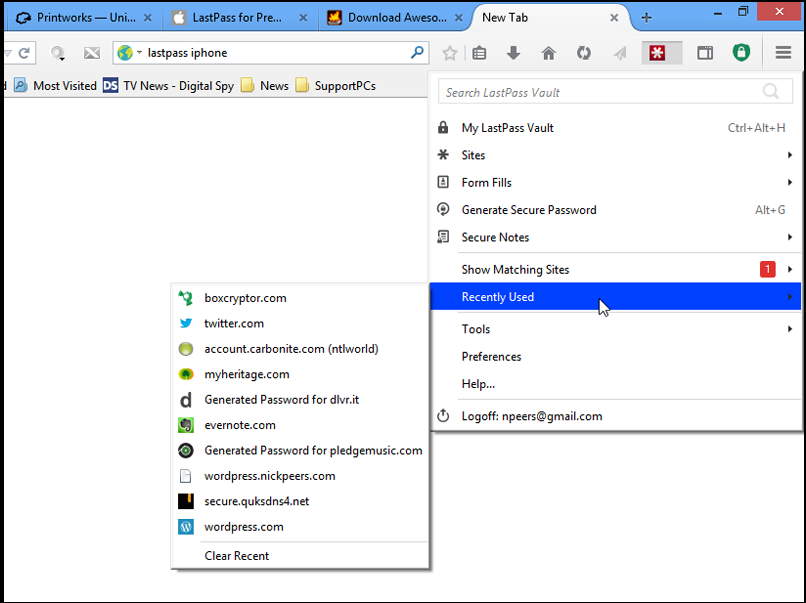Open My LastPass Vault
The image size is (806, 603).
point(615,128)
